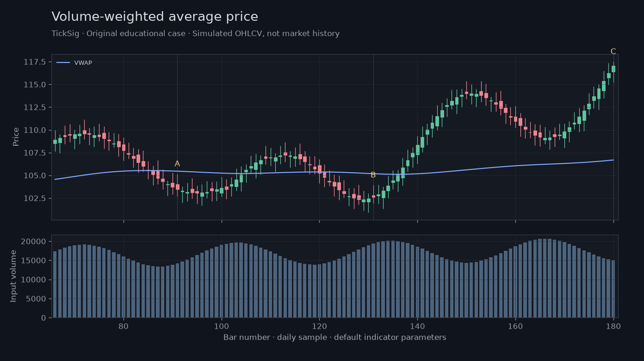Click the 117.5 price axis tick
The image size is (644, 361).
(x=35, y=62)
